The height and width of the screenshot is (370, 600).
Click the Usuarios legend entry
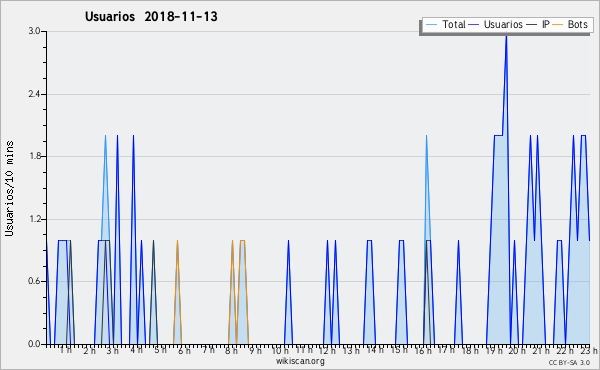click(496, 24)
